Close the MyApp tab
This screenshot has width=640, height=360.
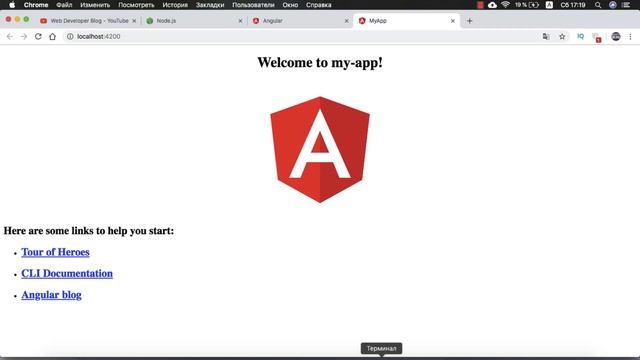pos(453,21)
